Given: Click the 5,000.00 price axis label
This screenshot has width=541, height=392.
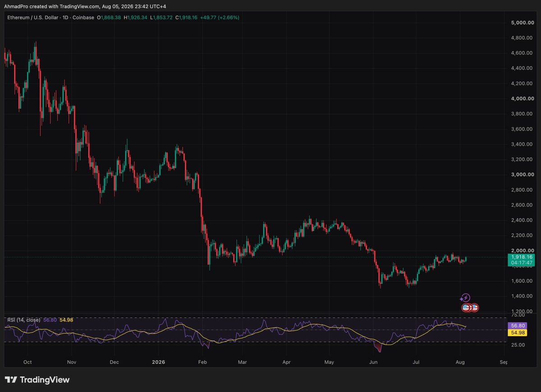Looking at the screenshot, I should pyautogui.click(x=523, y=23).
